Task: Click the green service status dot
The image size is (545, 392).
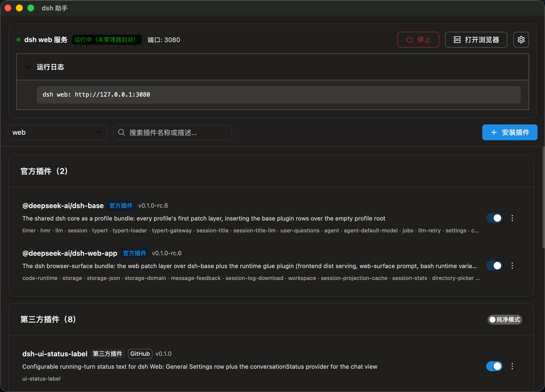Action: click(x=18, y=40)
